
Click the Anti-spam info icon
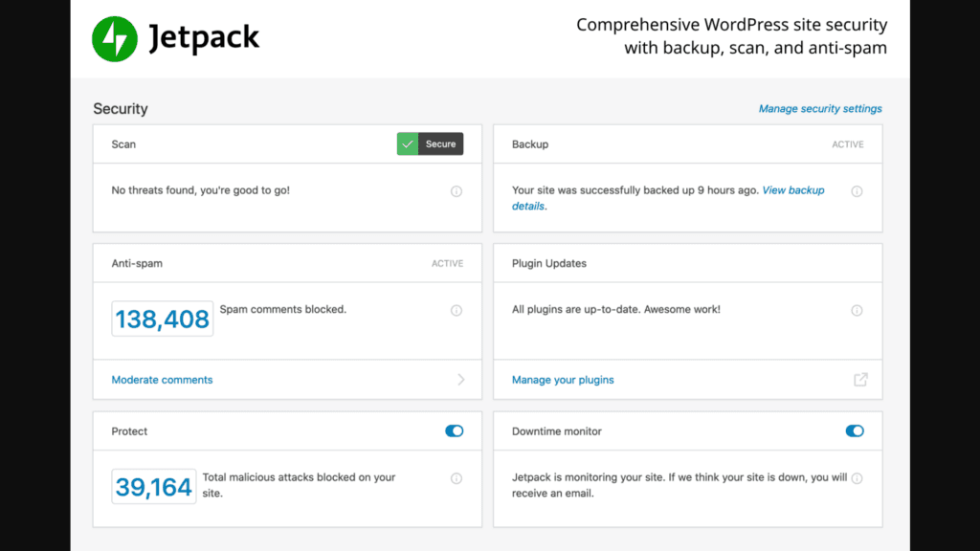pyautogui.click(x=457, y=310)
